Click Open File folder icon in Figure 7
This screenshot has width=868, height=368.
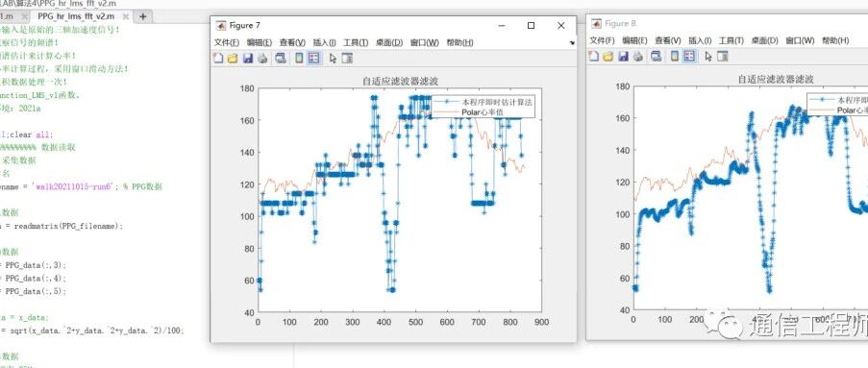click(233, 58)
